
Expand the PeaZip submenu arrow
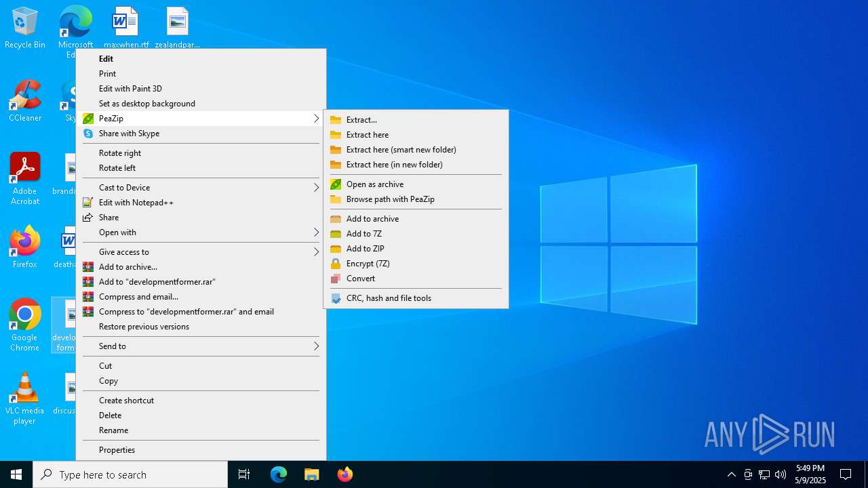click(316, 119)
